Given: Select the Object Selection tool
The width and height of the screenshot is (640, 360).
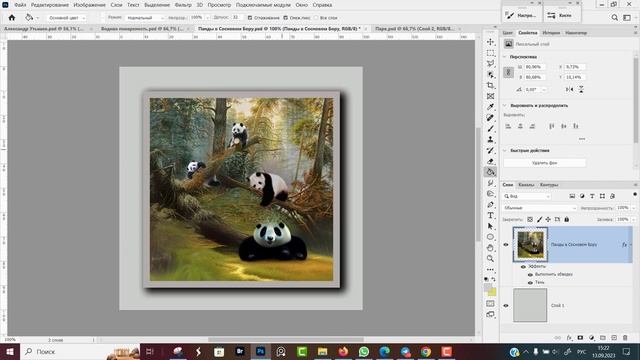Looking at the screenshot, I should pos(490,75).
